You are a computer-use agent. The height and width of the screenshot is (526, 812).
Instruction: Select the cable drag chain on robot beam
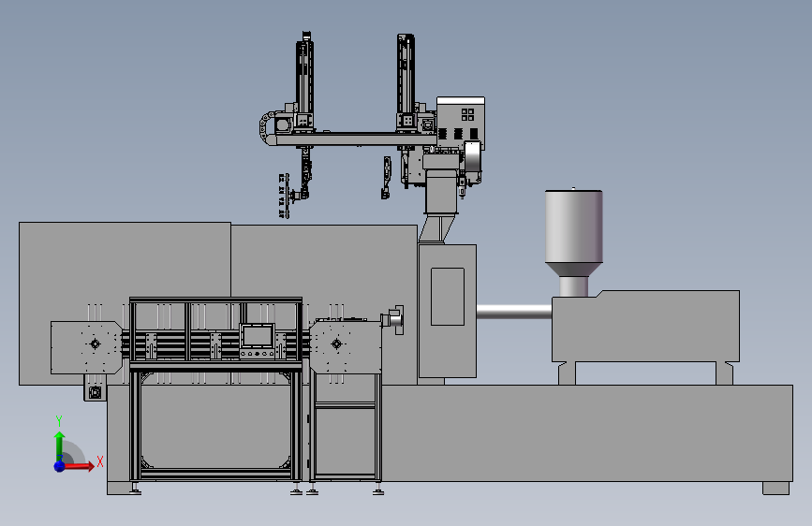tap(266, 128)
